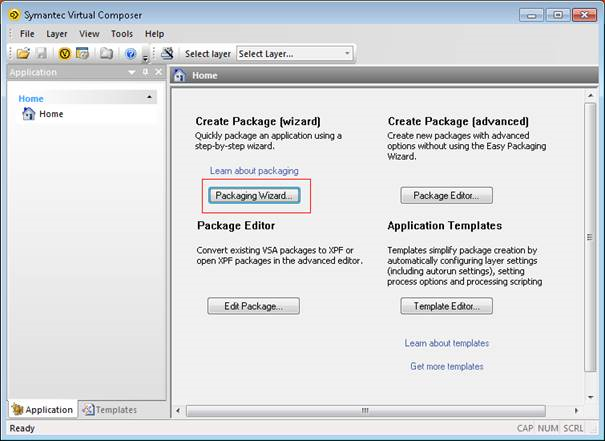Click the vertical scrollbar thumb
Image resolution: width=605 pixels, height=441 pixels.
[x=590, y=237]
